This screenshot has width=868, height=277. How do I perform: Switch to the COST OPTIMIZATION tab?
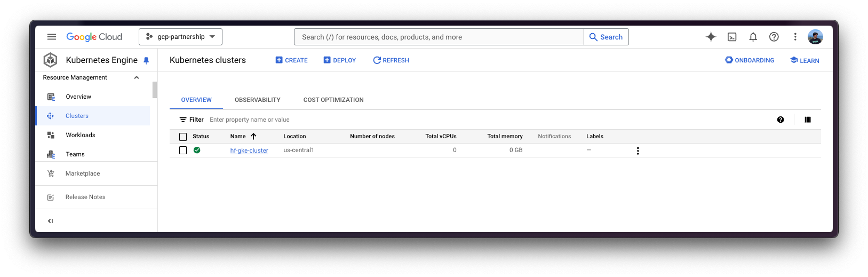pyautogui.click(x=333, y=100)
